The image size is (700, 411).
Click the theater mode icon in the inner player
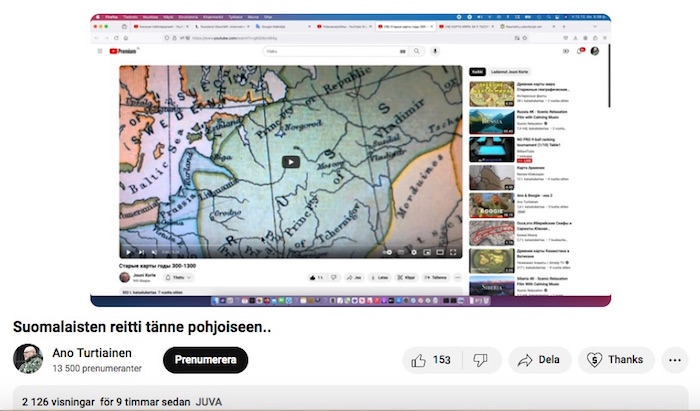[440, 252]
